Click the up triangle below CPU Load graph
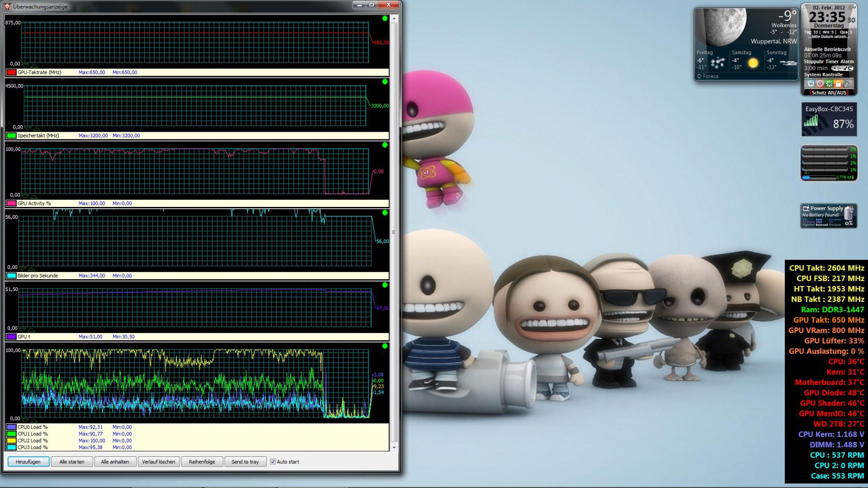Viewport: 868px width, 488px height. pos(34,420)
